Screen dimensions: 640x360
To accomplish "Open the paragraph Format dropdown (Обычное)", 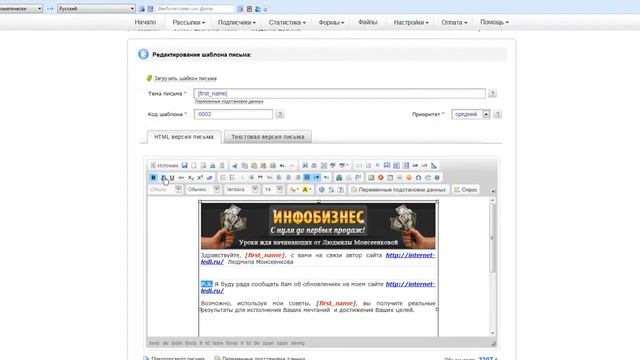I will [x=203, y=189].
